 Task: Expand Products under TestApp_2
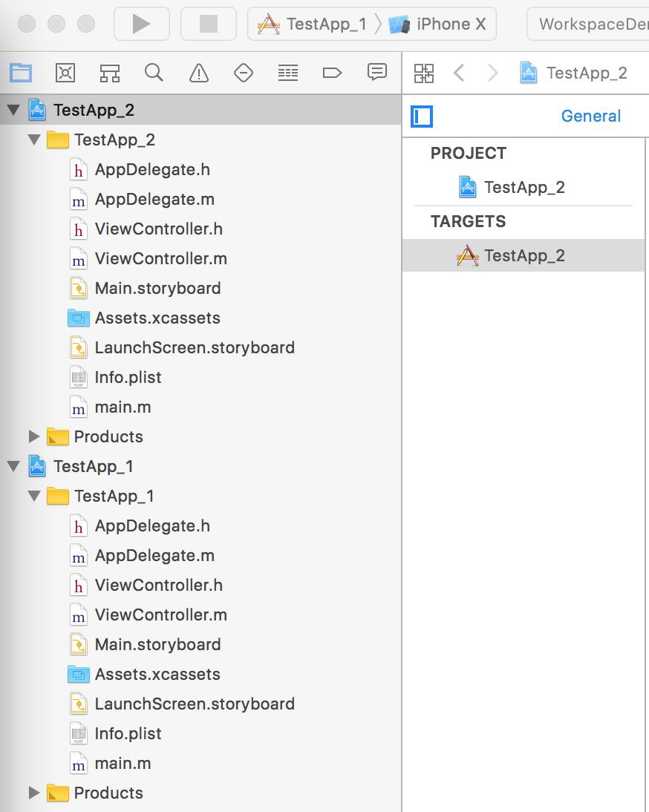(34, 436)
